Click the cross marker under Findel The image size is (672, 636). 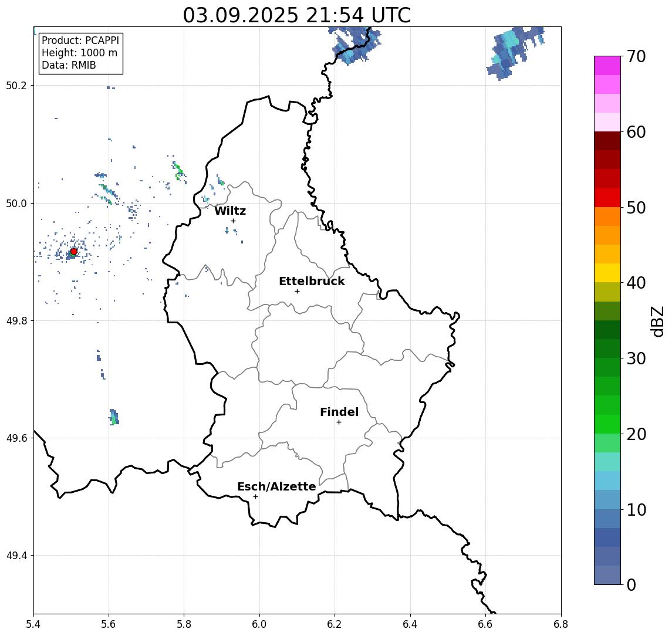pos(339,422)
